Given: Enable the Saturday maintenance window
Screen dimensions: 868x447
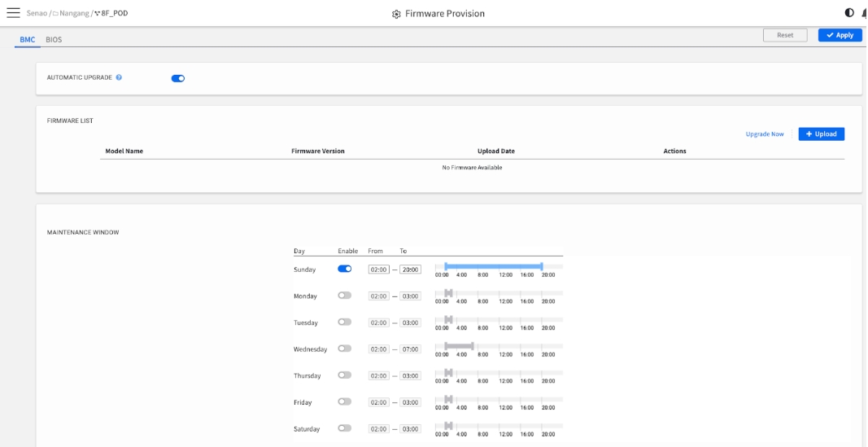Looking at the screenshot, I should [x=344, y=428].
